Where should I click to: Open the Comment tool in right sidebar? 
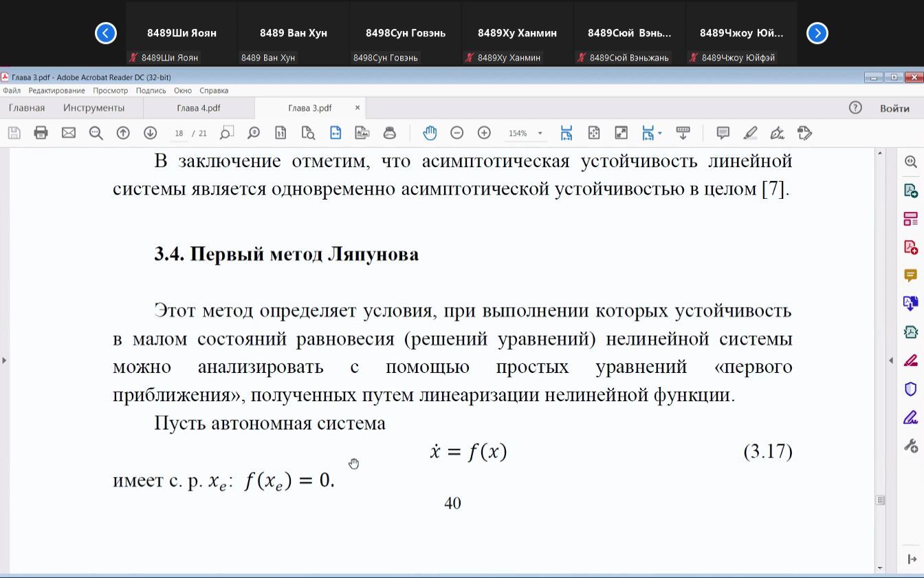point(911,274)
